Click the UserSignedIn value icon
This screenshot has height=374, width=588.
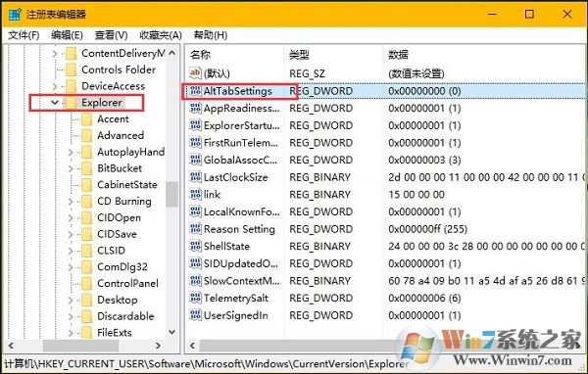[x=195, y=315]
